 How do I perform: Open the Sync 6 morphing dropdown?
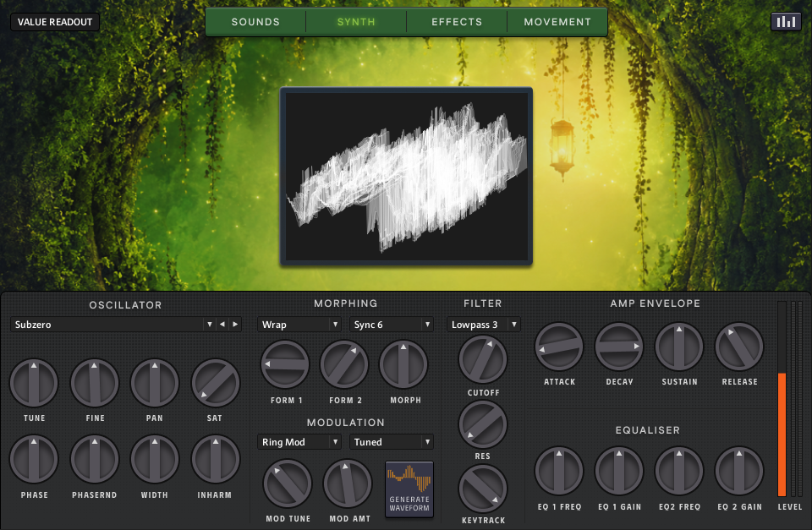(392, 325)
